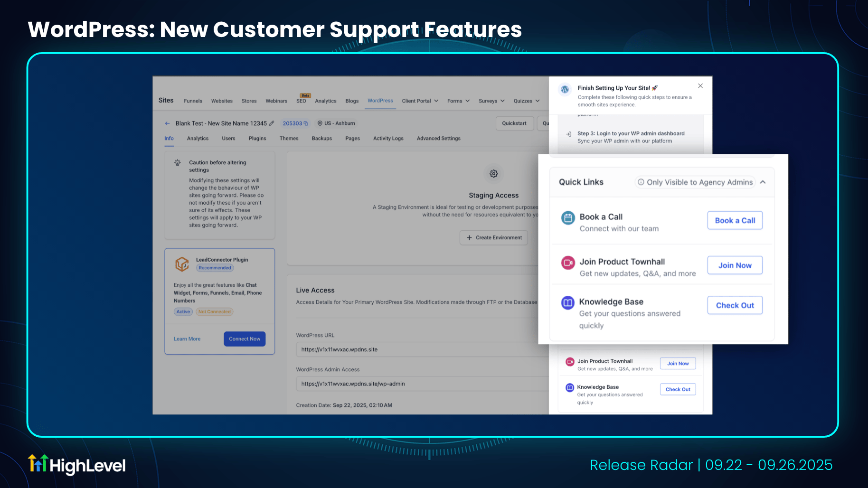
Task: Click the video icon in the enlarged Join Product Townhall row
Action: click(568, 263)
